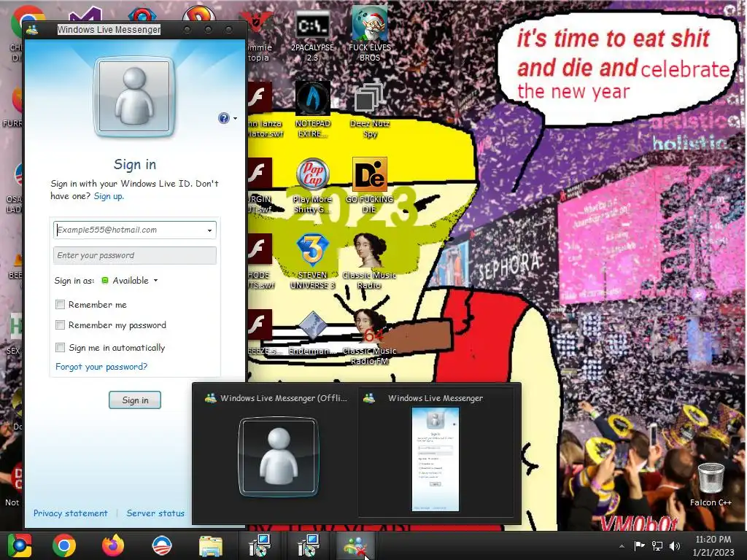Viewport: 747px width, 560px height.
Task: Open the Enderman desktop icon
Action: click(x=312, y=333)
